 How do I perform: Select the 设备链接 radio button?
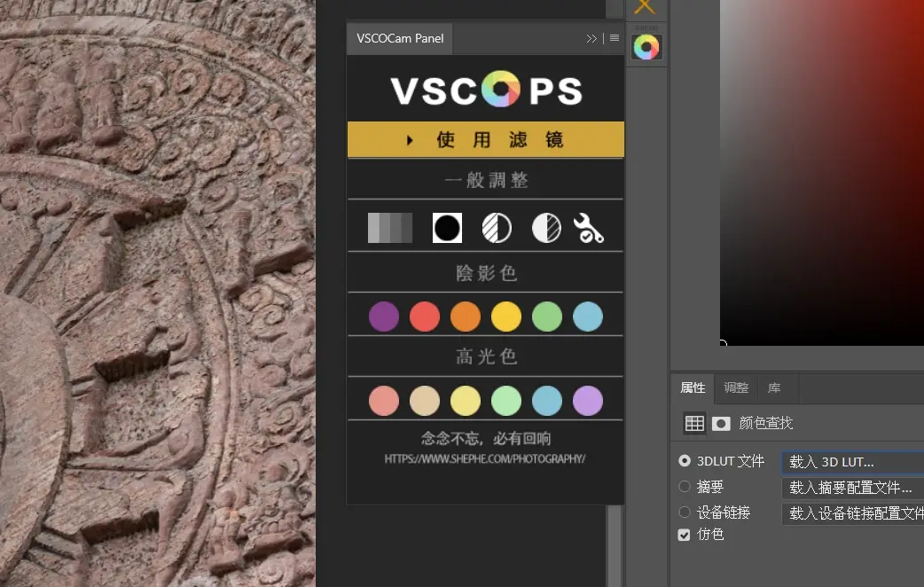click(685, 512)
